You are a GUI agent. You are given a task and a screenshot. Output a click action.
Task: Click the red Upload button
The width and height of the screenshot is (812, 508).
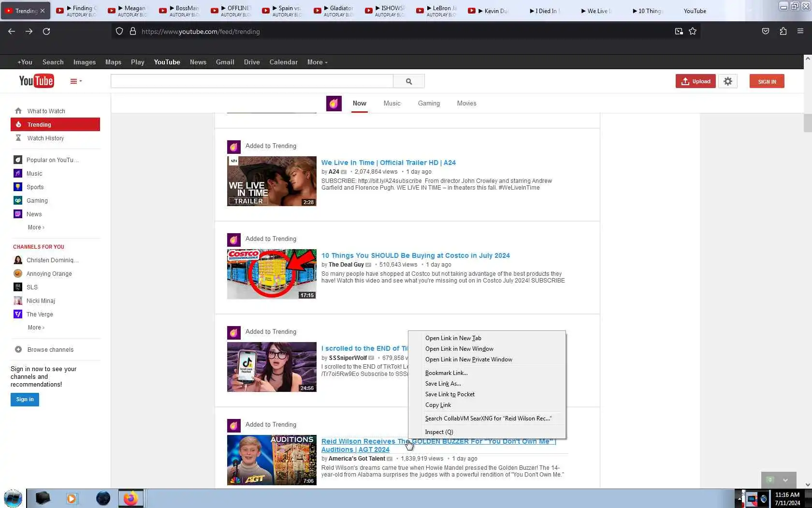(x=696, y=81)
